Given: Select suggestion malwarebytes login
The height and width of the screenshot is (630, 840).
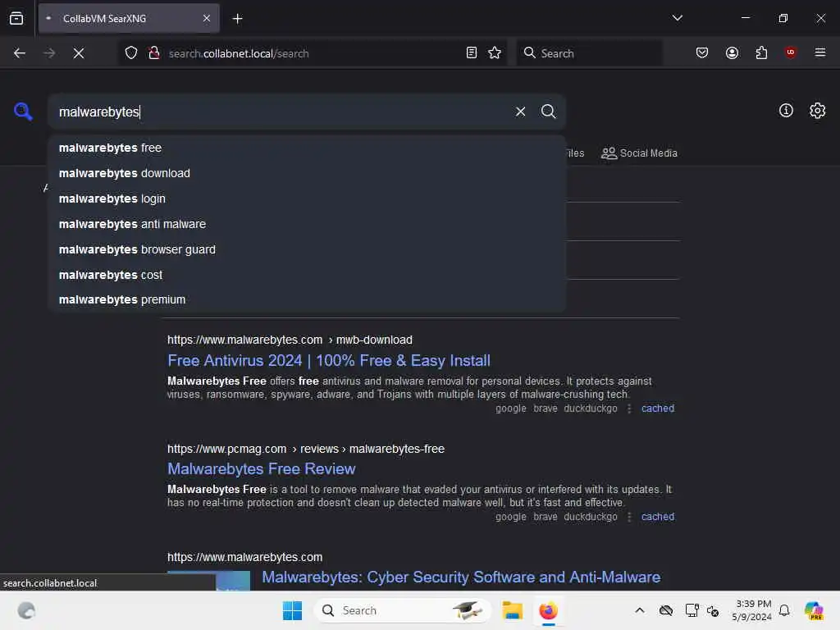Looking at the screenshot, I should [x=307, y=199].
